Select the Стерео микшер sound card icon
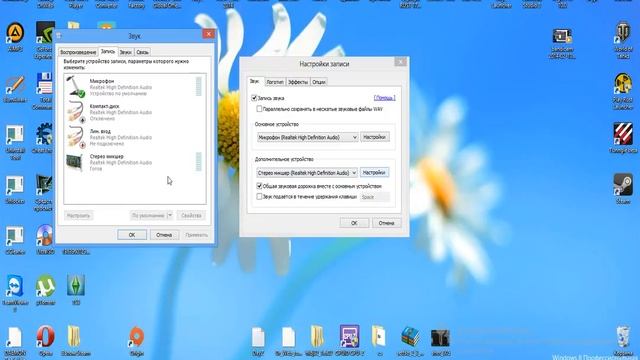This screenshot has width=640, height=360. [74, 162]
